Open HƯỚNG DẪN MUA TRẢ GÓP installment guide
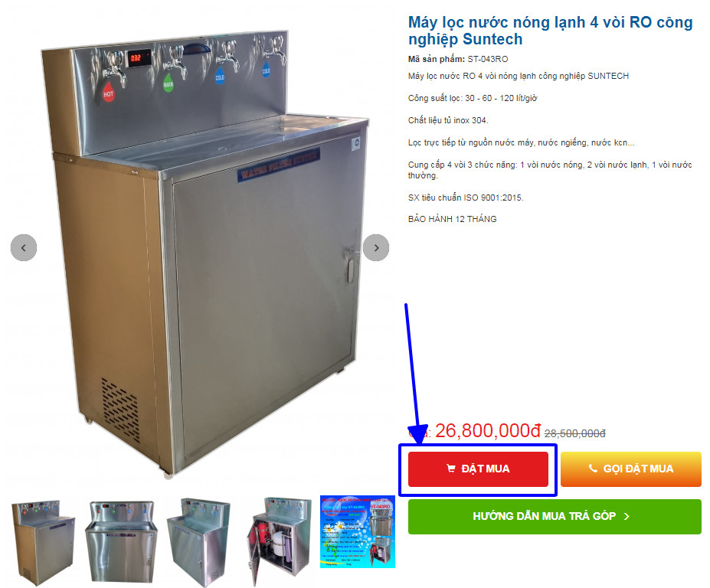The height and width of the screenshot is (588, 710). click(x=555, y=517)
